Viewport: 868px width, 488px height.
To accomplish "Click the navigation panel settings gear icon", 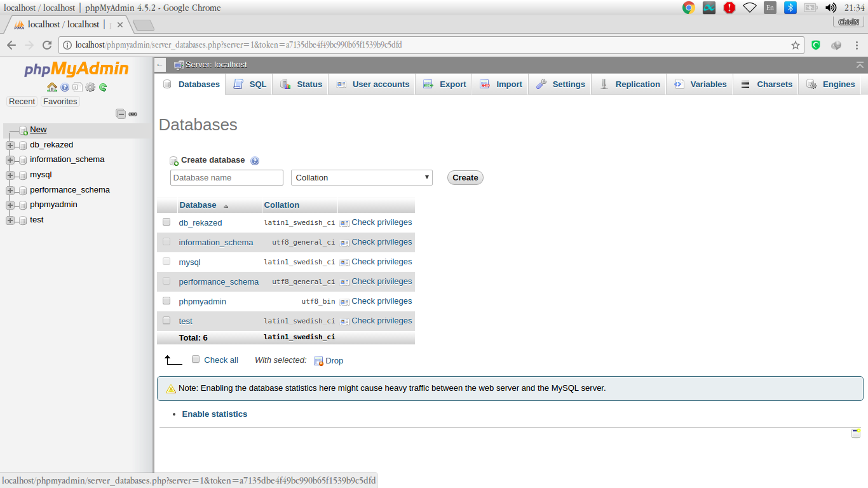I will point(90,87).
